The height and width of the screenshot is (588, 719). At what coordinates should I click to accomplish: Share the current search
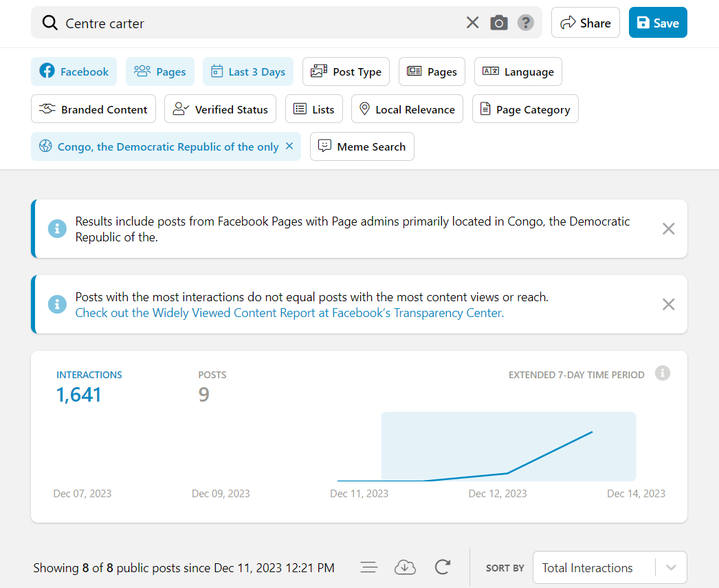coord(586,23)
